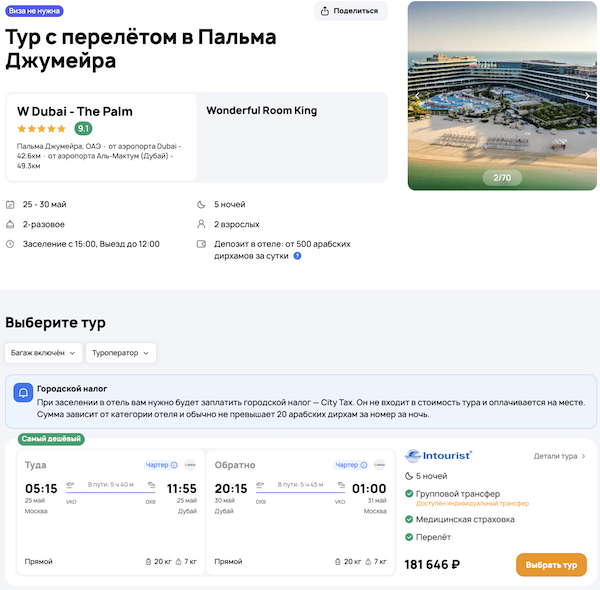Show the next hotel photo with right arrow
The image size is (600, 590).
pyautogui.click(x=587, y=96)
